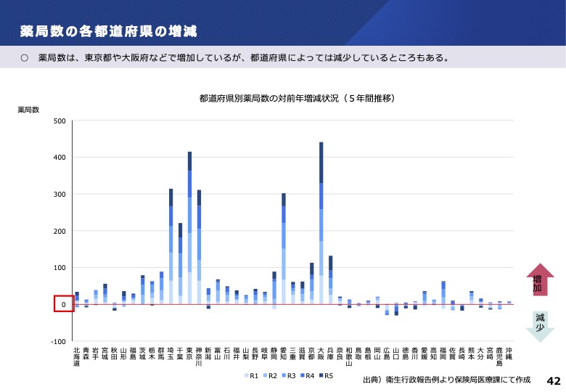Screen dimensions: 566x392
Task: Click the slide title 薬局数の各都道府県の増減
Action: (108, 31)
